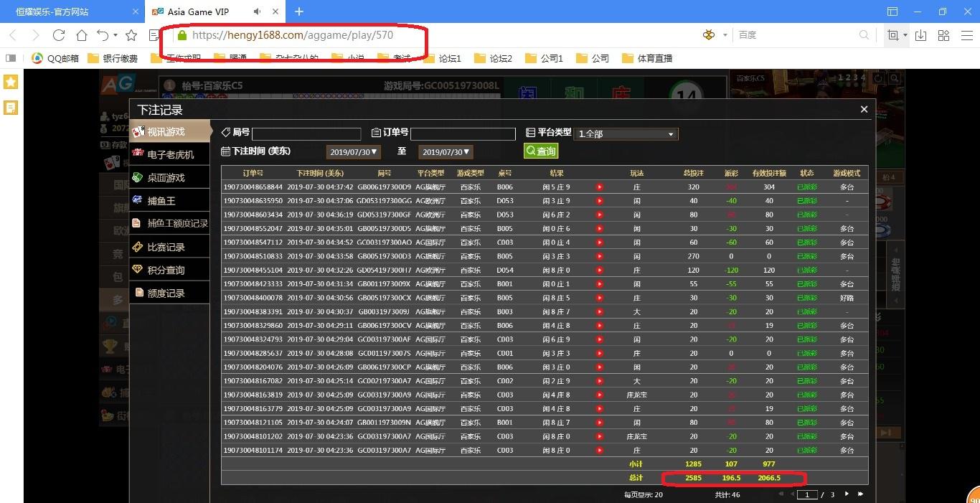This screenshot has height=503, width=980.
Task: Open 比赛记录 section
Action: coord(170,247)
